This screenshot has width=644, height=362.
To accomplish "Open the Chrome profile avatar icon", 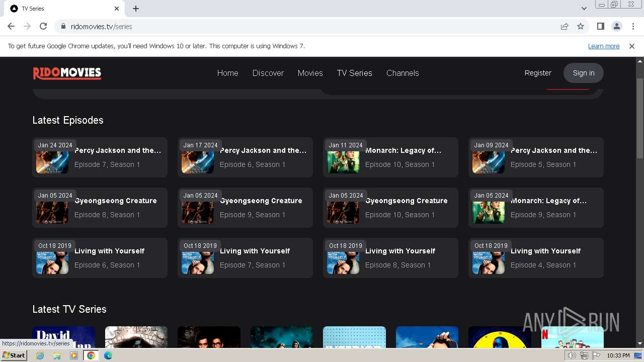I will pos(616,26).
